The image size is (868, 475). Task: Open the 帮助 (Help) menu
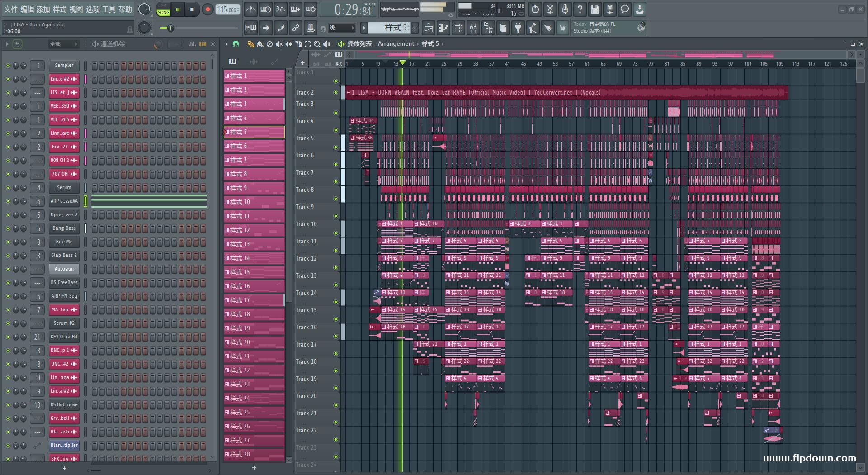(125, 9)
